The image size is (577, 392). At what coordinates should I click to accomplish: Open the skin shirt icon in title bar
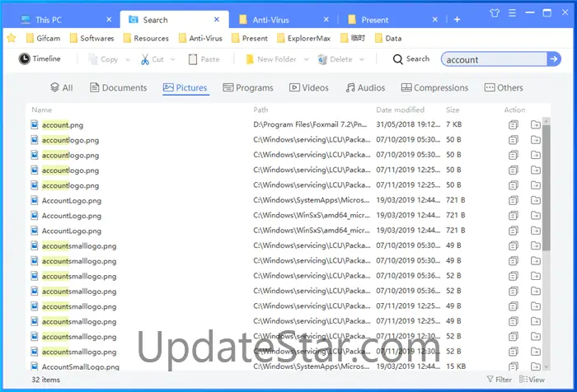(495, 13)
